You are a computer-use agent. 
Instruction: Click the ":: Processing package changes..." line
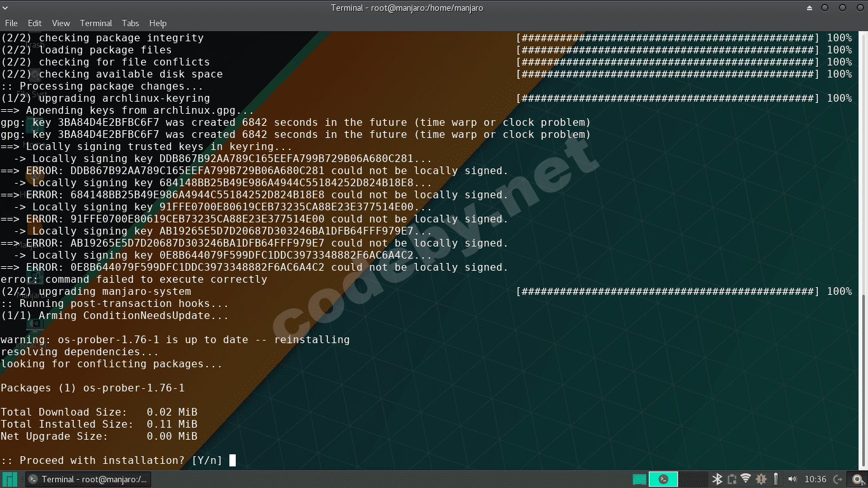102,86
